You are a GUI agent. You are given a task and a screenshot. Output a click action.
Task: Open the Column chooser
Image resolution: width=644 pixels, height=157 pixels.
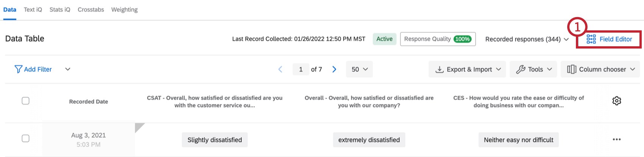(600, 69)
